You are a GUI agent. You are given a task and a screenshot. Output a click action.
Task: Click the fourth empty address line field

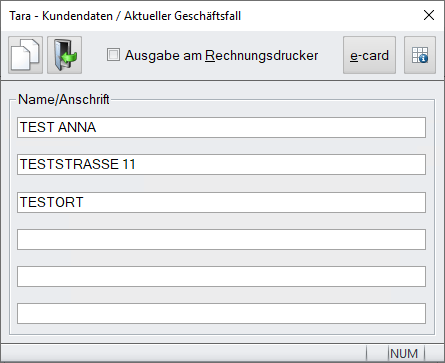coord(221,239)
